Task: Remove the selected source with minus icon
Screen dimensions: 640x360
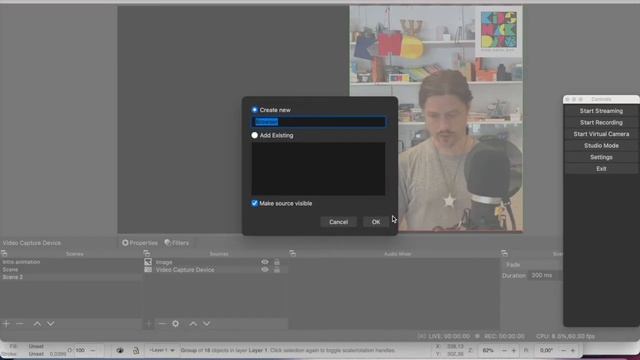Action: click(162, 324)
